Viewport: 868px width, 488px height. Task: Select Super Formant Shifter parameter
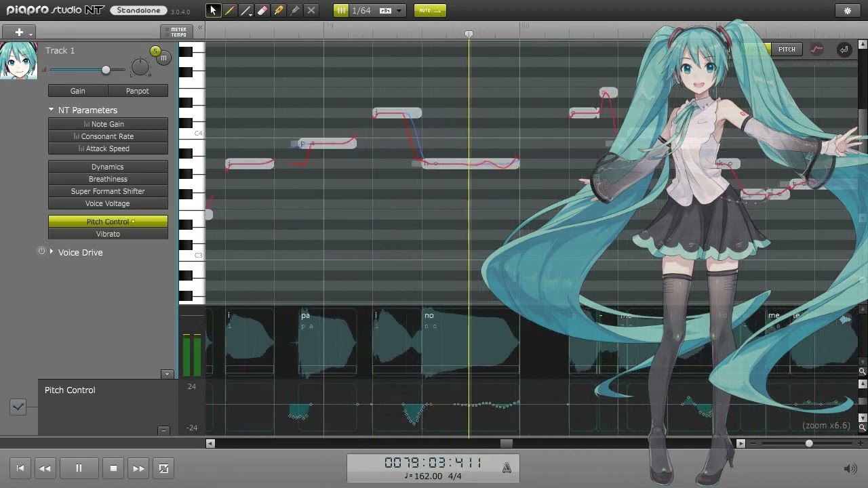click(x=108, y=191)
